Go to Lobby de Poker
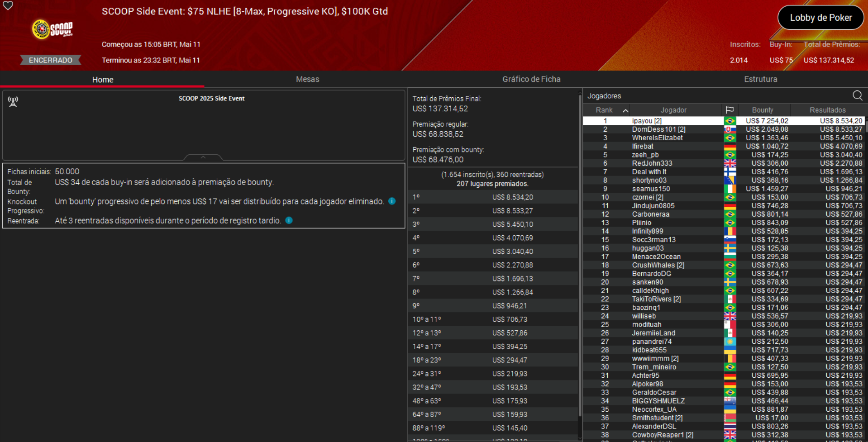 click(x=820, y=18)
